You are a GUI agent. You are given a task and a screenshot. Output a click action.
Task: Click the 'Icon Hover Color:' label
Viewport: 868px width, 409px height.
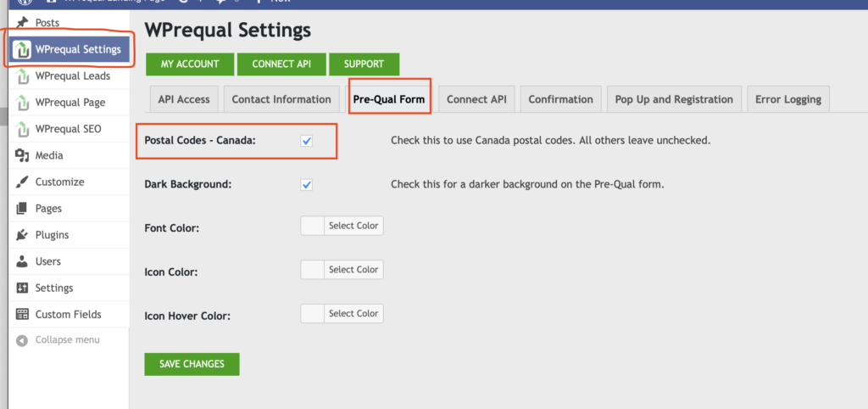[x=187, y=317]
